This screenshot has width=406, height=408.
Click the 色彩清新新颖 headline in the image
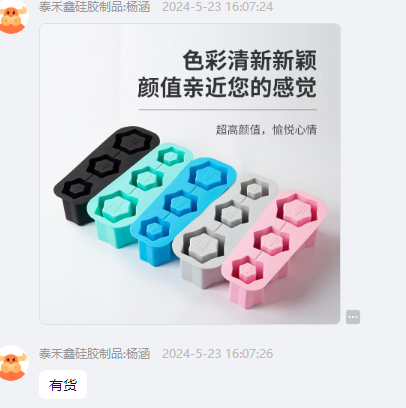(250, 61)
